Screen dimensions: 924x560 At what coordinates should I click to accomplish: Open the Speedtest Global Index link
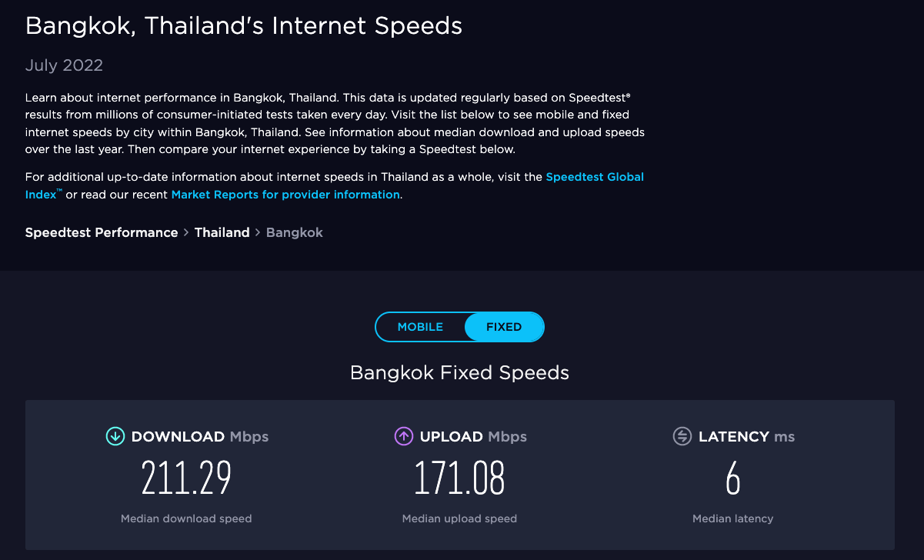(x=595, y=177)
